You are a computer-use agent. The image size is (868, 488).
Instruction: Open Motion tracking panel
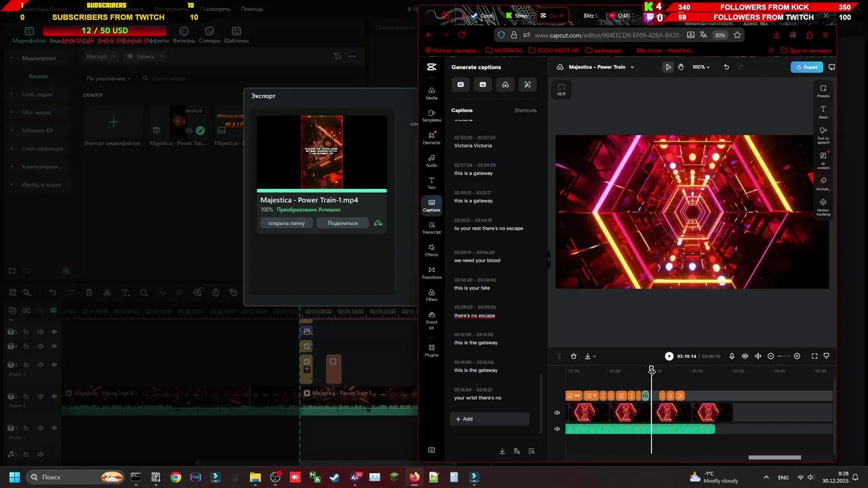(823, 207)
